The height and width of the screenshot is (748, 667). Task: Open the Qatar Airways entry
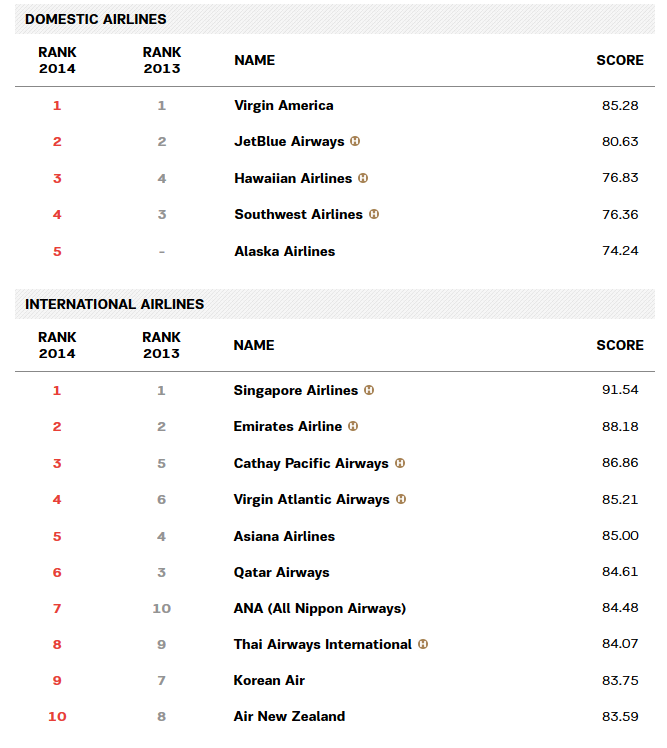click(x=281, y=572)
